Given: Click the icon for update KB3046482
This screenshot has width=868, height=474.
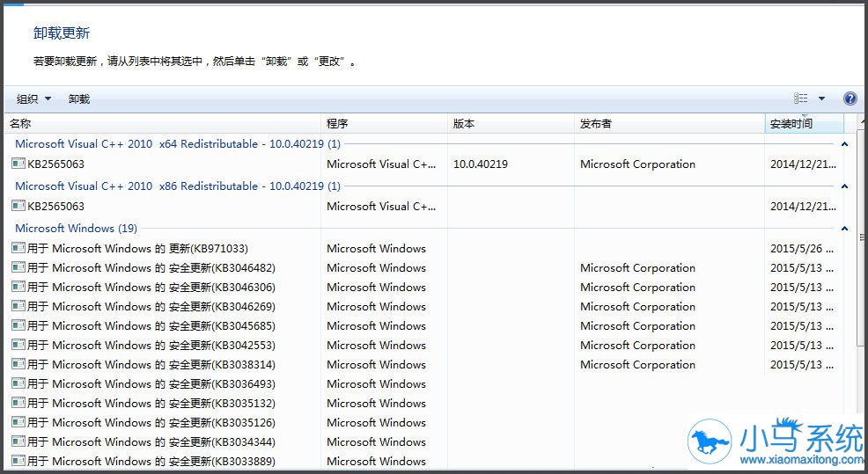Looking at the screenshot, I should pyautogui.click(x=18, y=267).
